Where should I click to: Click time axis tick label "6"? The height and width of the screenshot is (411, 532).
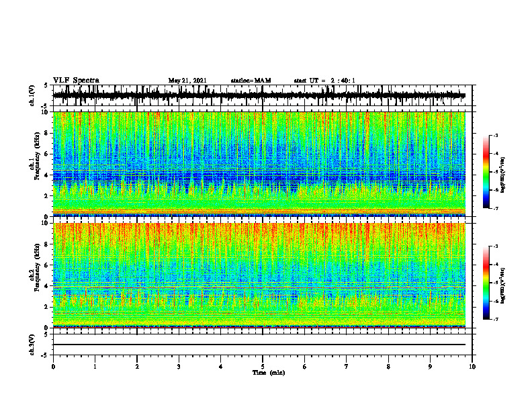click(305, 367)
